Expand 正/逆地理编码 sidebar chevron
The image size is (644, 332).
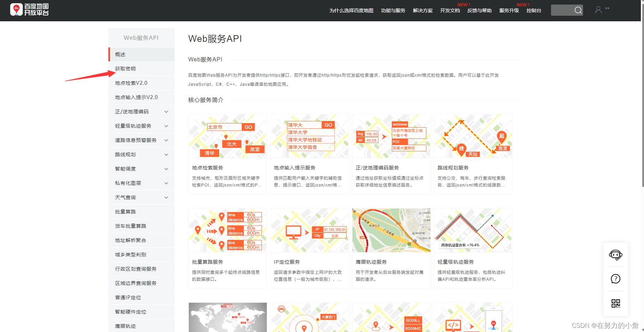[x=166, y=112]
